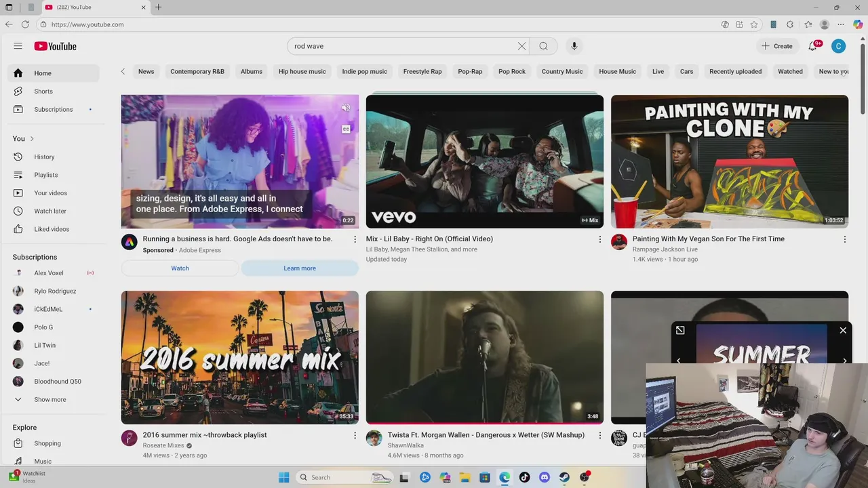Open Discord from the taskbar
868x488 pixels.
(x=545, y=477)
